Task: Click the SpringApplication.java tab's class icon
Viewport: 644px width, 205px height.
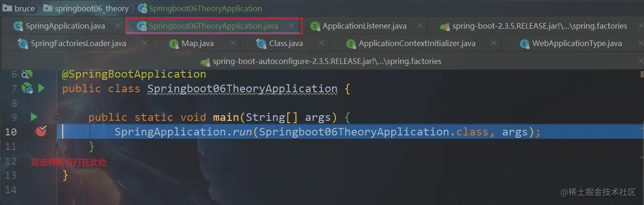Action: pos(18,26)
